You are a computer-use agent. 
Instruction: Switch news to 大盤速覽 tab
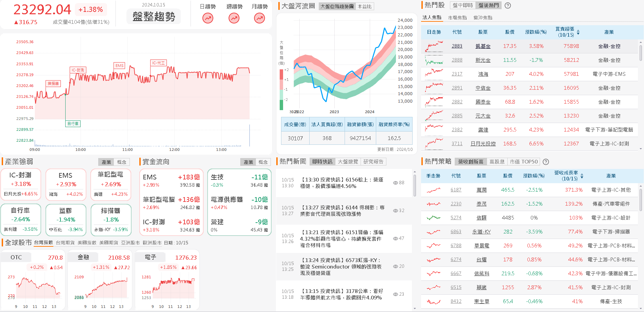point(348,162)
